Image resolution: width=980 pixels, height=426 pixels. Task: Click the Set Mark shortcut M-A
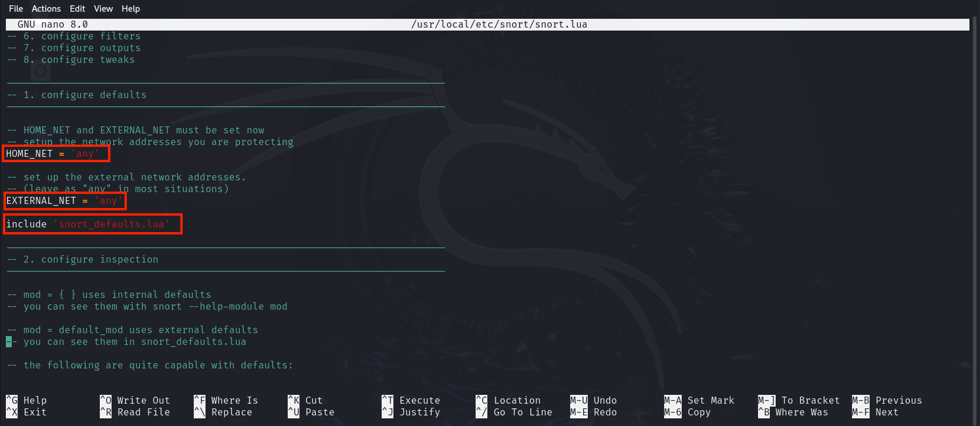click(699, 400)
